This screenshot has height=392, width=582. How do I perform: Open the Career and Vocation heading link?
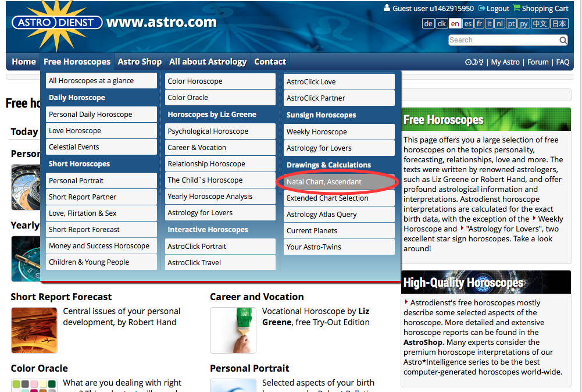(257, 297)
